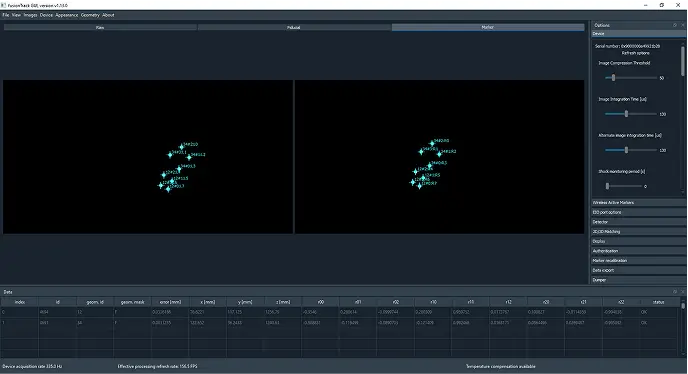This screenshot has width=688, height=374.
Task: Switch to the Fiducial view tab
Action: [294, 27]
